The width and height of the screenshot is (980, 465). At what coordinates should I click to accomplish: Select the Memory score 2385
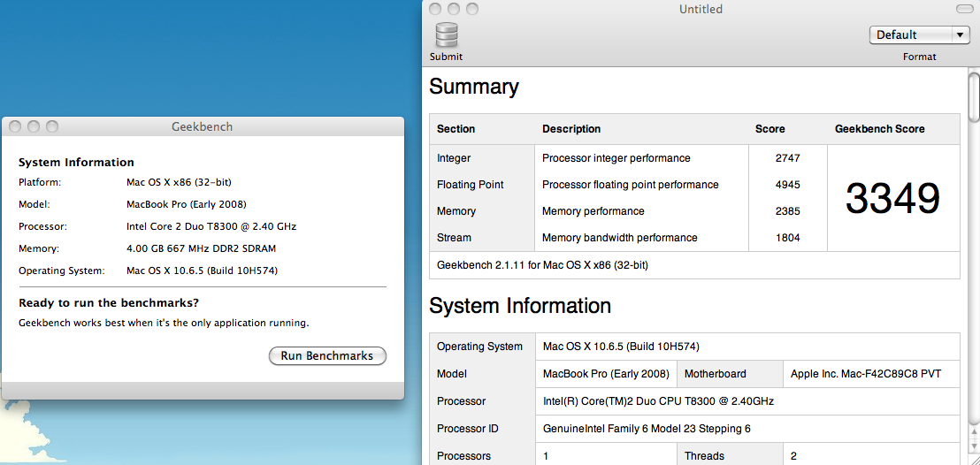point(787,211)
